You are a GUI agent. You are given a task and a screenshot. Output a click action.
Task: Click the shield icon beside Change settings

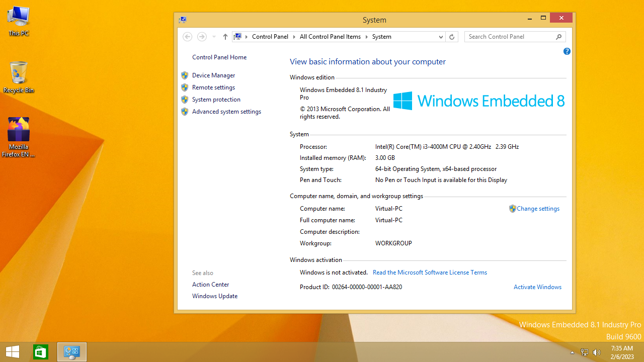point(512,209)
